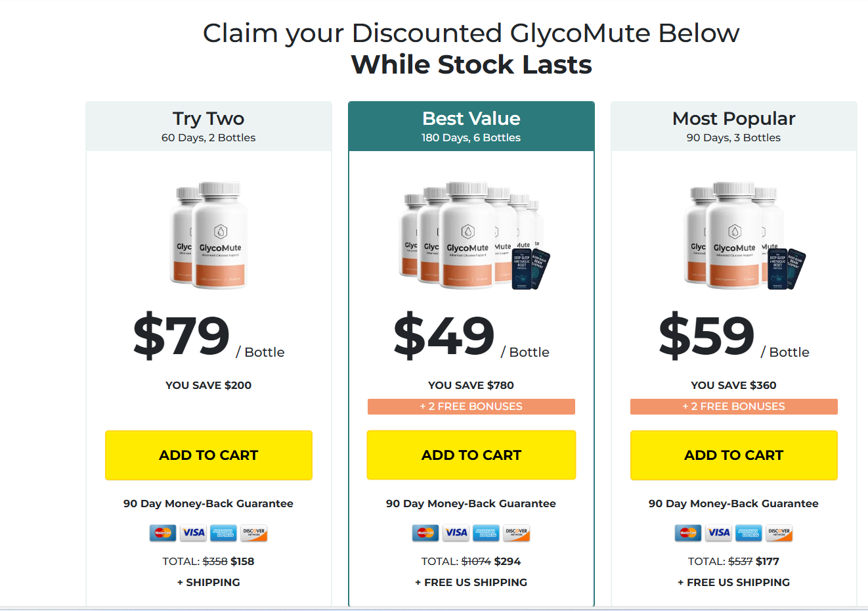Click ADD TO CART for the Try Two package
The image size is (868, 611).
(208, 455)
